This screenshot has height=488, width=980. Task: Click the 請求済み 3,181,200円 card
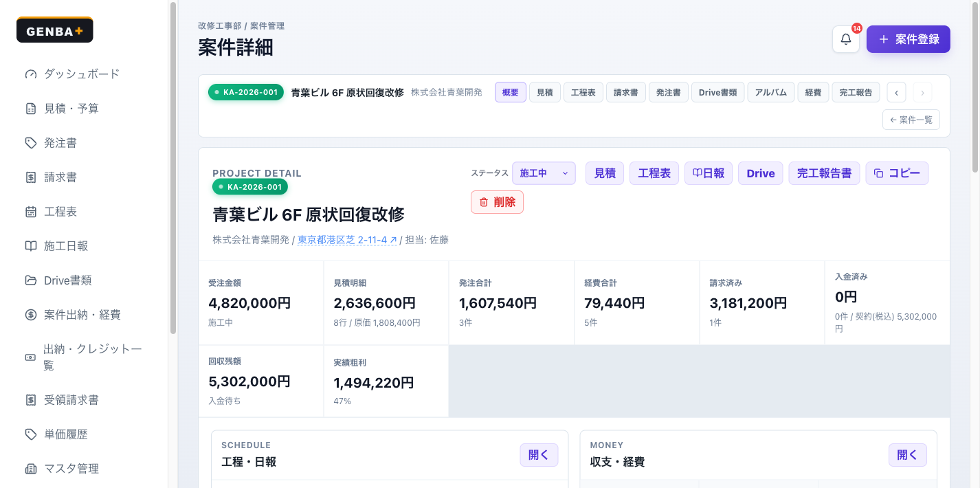point(762,302)
